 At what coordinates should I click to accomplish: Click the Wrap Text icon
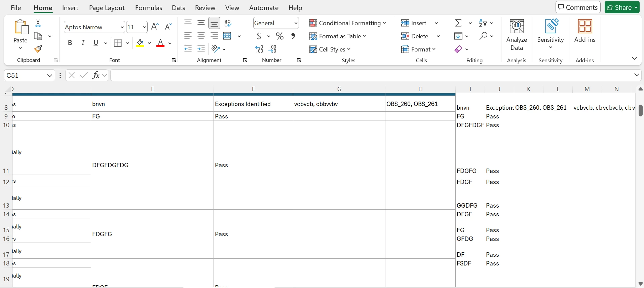click(x=228, y=23)
